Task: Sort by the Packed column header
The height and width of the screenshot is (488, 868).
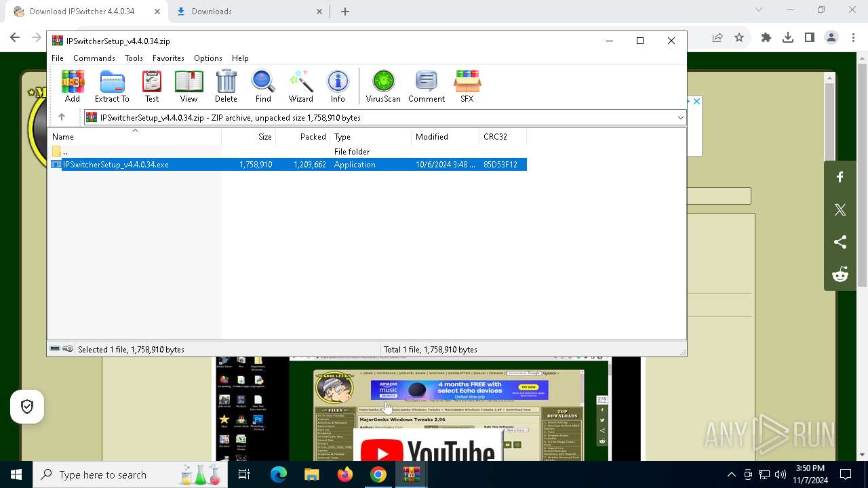Action: [x=303, y=137]
